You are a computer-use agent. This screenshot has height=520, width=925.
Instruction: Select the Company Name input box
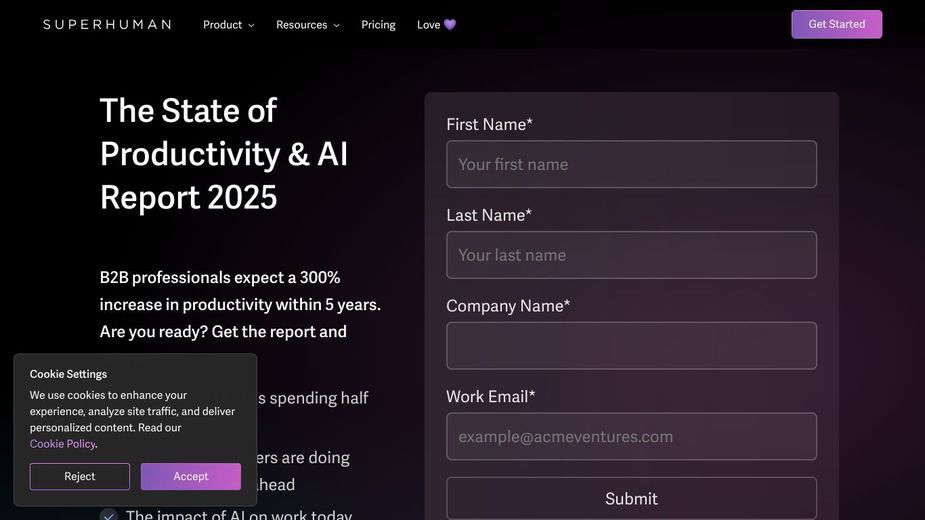click(631, 346)
